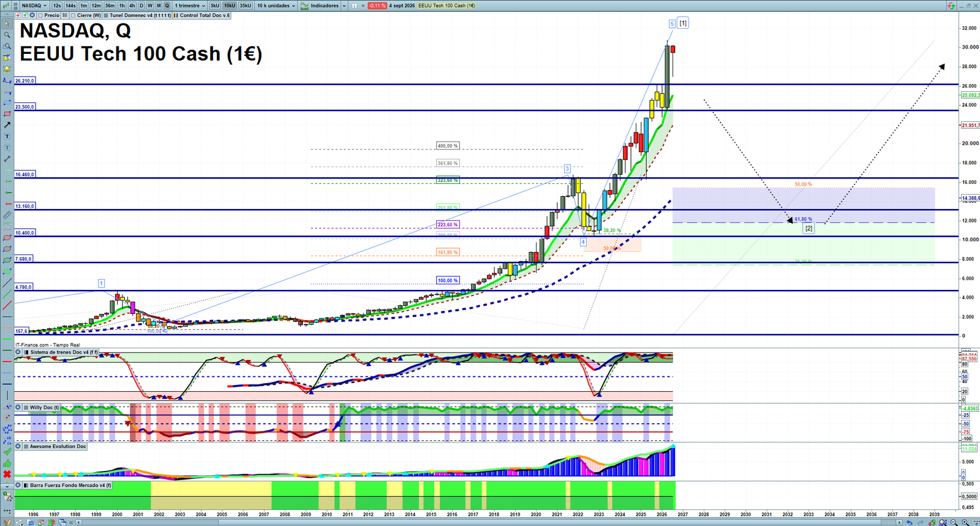980x526 pixels.
Task: Remove Sistema de trenes Doc v4 panel
Action: (18, 353)
